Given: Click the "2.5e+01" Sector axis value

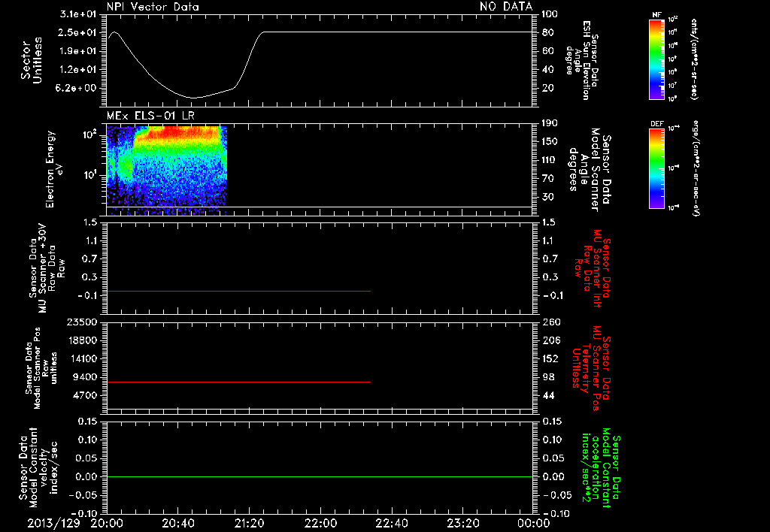Looking at the screenshot, I should [x=77, y=32].
